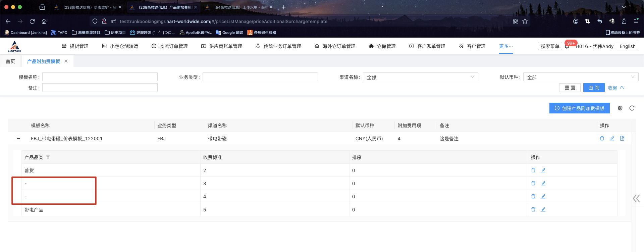Click the 查询 button

click(x=594, y=88)
